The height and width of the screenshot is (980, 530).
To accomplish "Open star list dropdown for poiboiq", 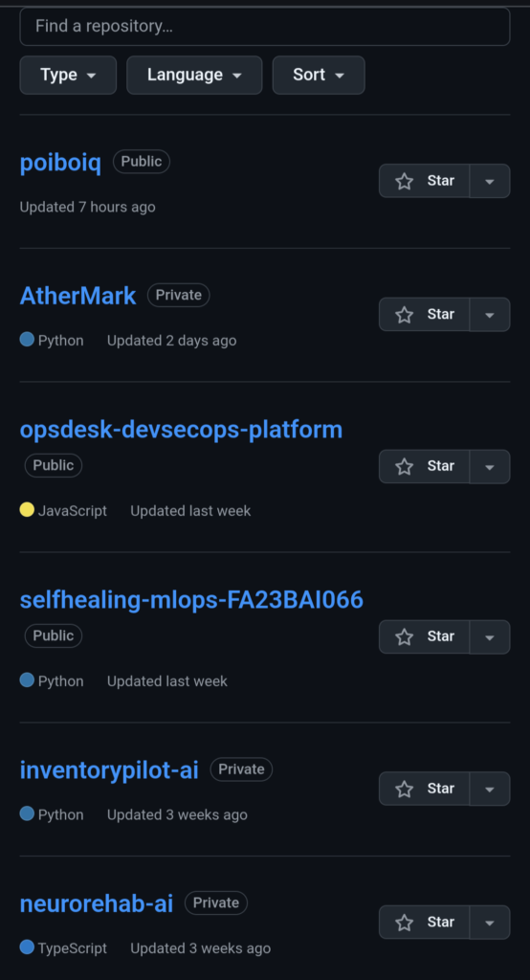I will (490, 181).
